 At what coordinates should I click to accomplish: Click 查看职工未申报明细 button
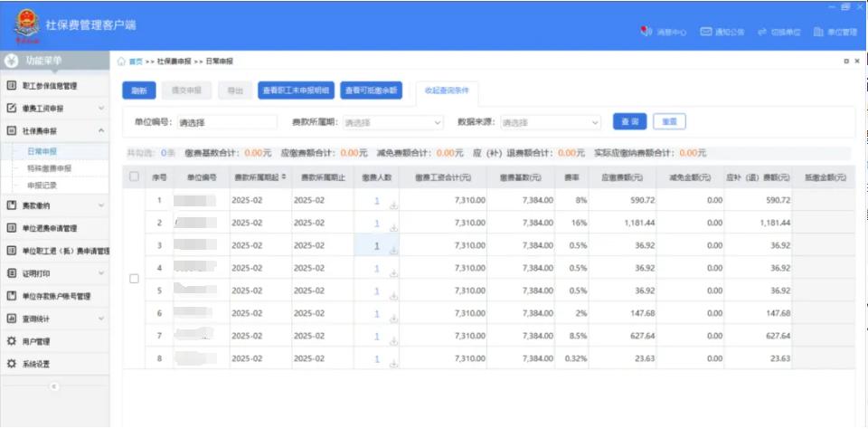click(296, 91)
